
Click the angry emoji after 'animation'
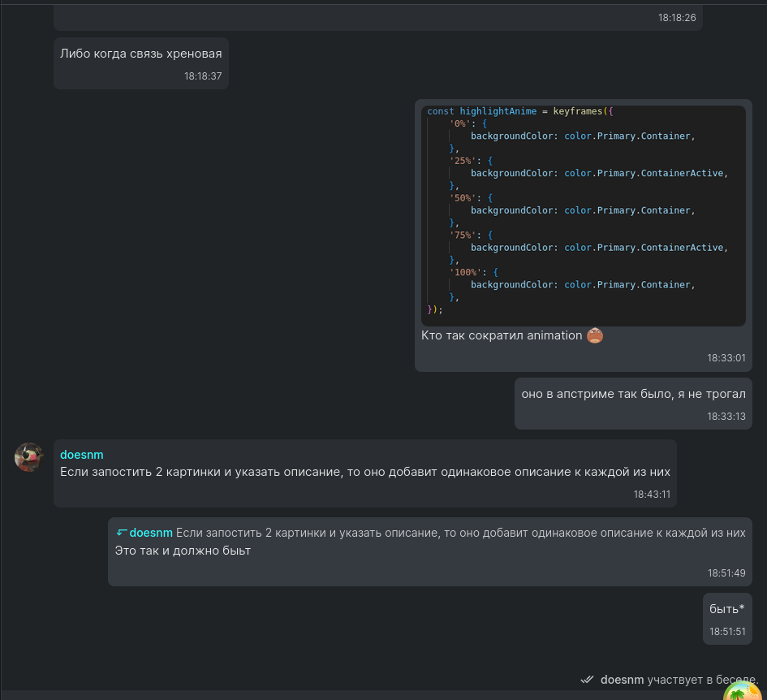[595, 335]
